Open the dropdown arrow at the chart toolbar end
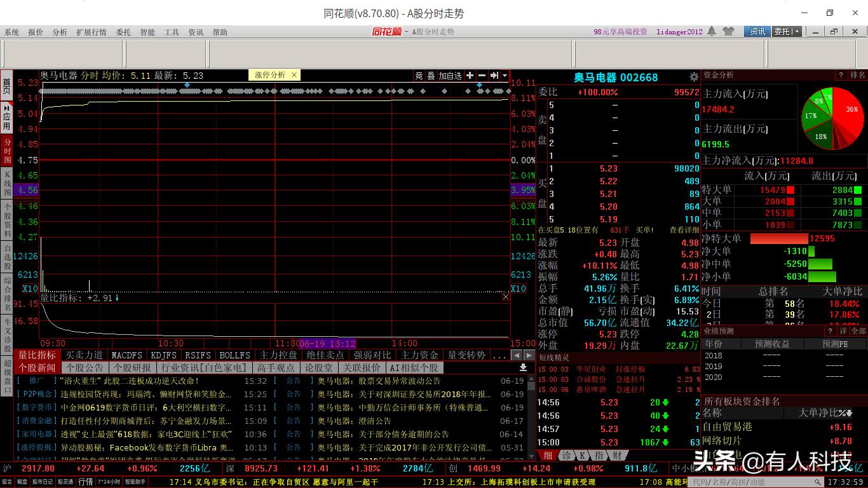 [x=504, y=75]
